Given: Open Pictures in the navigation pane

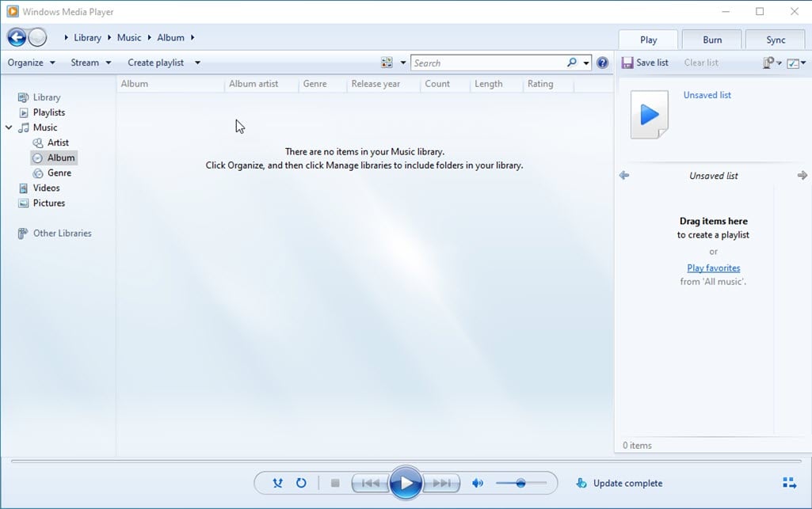Looking at the screenshot, I should [48, 203].
